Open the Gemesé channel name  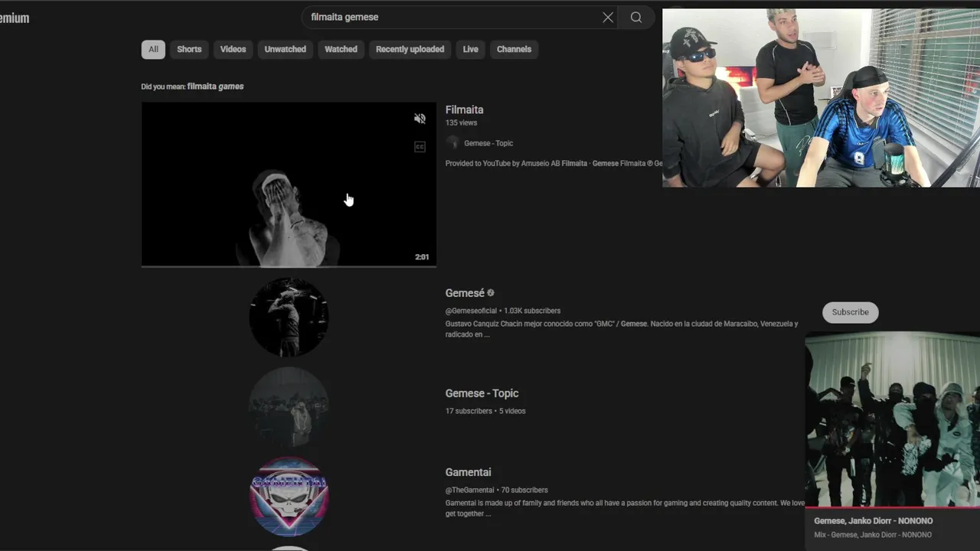465,293
